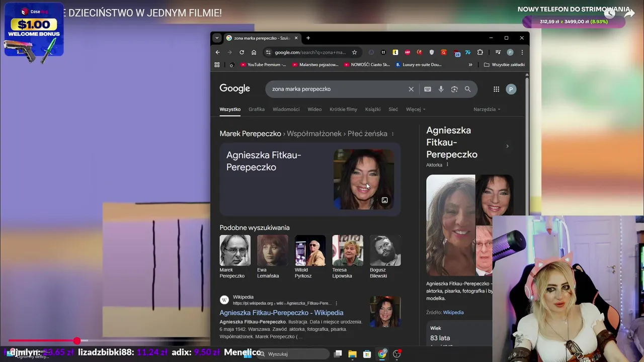Start voice search with the microphone icon
This screenshot has width=644, height=362.
click(441, 89)
